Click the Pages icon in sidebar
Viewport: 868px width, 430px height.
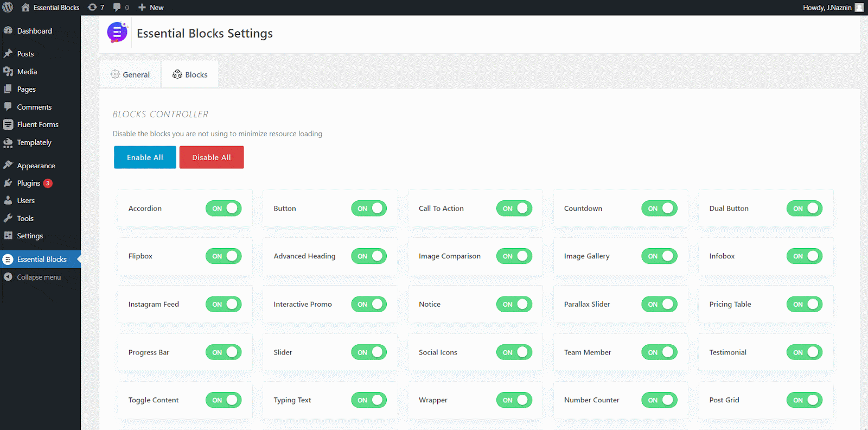8,89
